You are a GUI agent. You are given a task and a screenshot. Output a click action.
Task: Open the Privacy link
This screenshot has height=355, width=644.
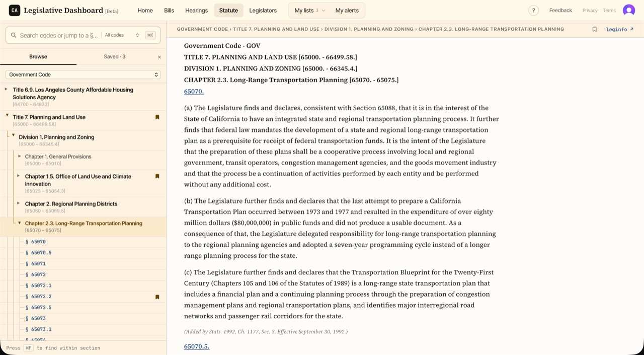tap(590, 11)
